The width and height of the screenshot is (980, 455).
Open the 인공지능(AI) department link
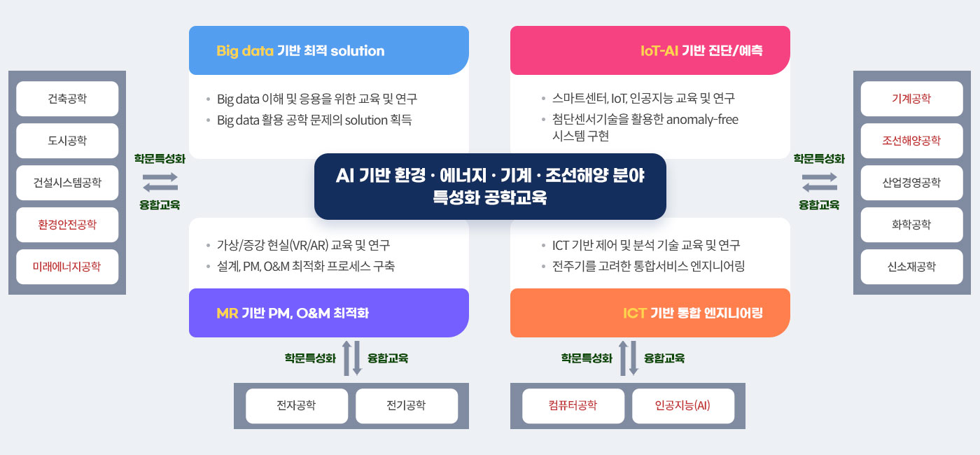(x=683, y=406)
